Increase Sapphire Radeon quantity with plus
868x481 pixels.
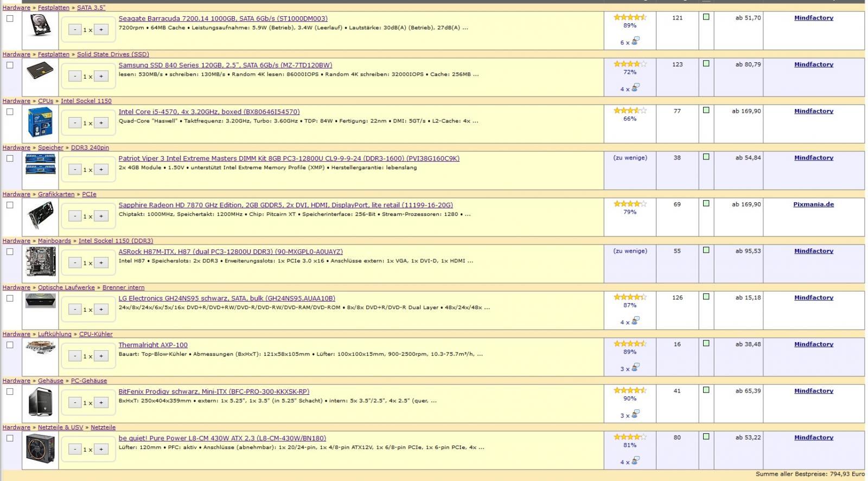(x=101, y=216)
